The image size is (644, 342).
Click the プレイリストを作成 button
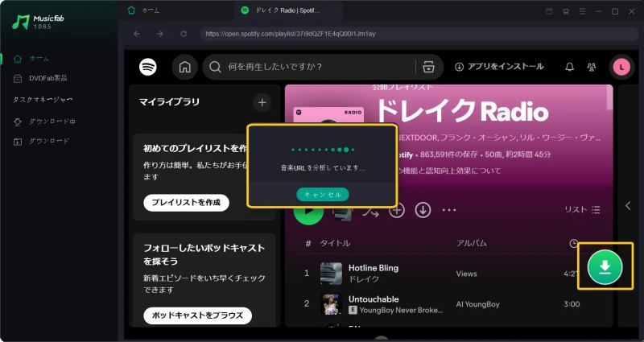click(x=186, y=203)
